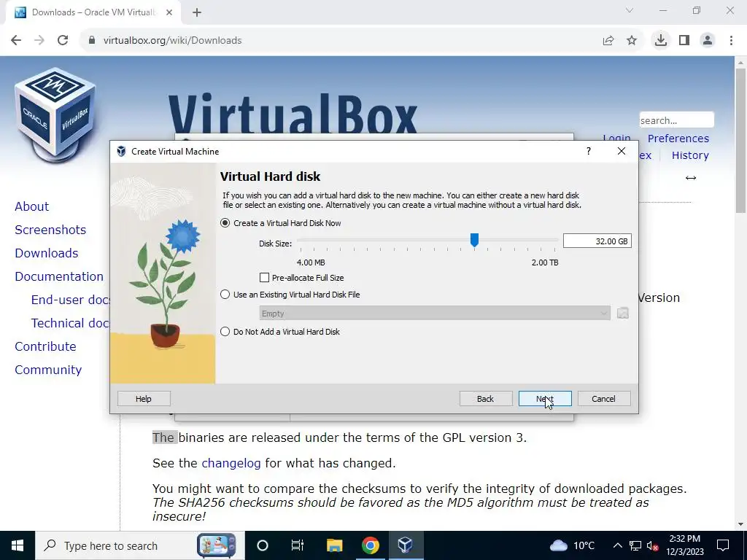The height and width of the screenshot is (560, 747).
Task: Open Chrome three-dot menu
Action: pyautogui.click(x=731, y=41)
